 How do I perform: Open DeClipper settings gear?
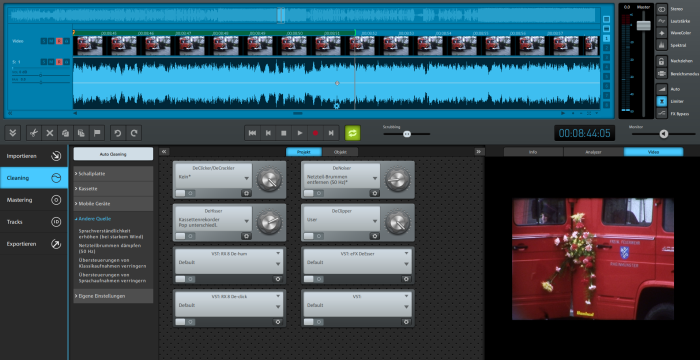click(374, 236)
